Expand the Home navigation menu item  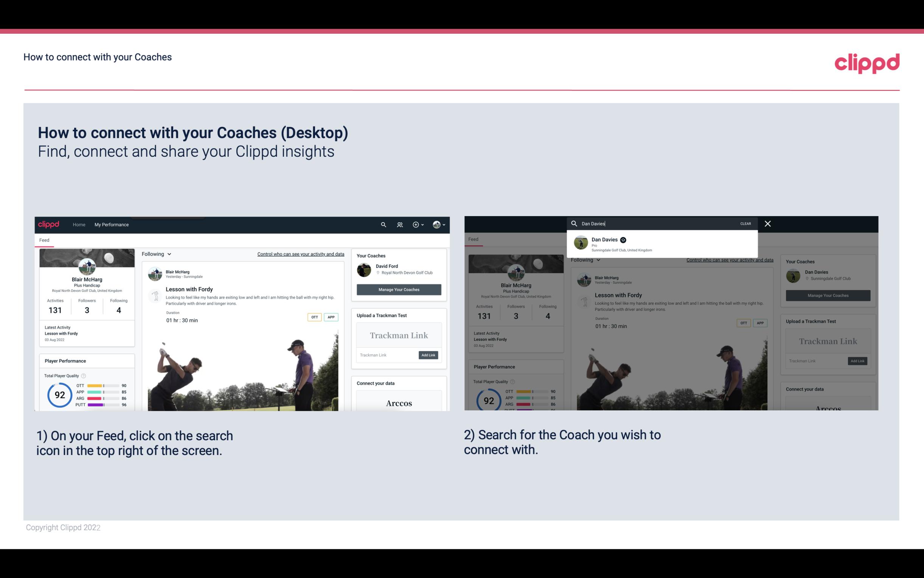tap(79, 224)
